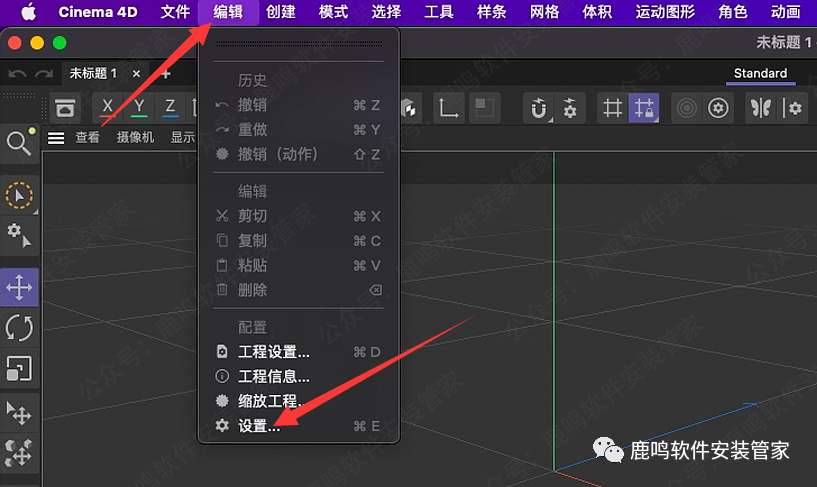Viewport: 817px width, 487px height.
Task: Open the 创建 menu
Action: click(x=281, y=11)
